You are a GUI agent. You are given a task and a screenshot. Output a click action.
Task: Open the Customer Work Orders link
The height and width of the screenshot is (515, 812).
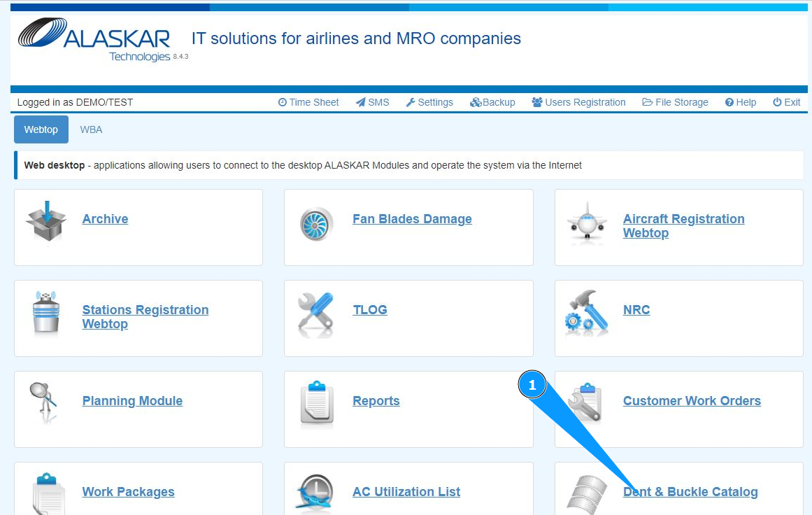point(692,400)
